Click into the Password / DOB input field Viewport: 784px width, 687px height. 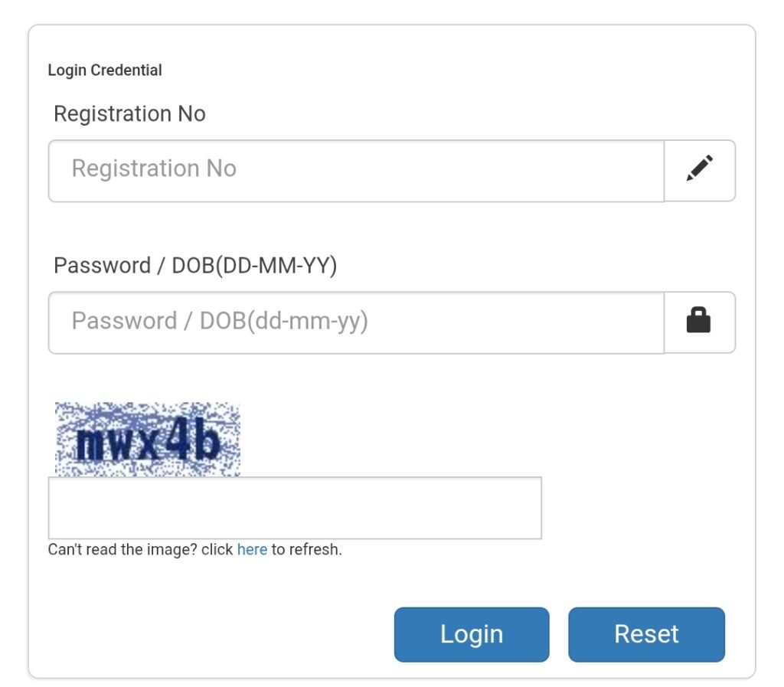pos(356,322)
